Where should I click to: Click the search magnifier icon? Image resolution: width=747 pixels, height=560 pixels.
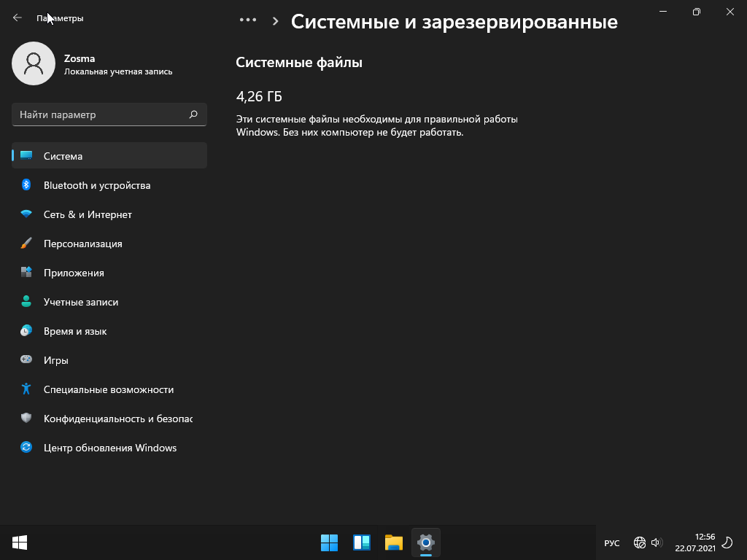pyautogui.click(x=193, y=114)
